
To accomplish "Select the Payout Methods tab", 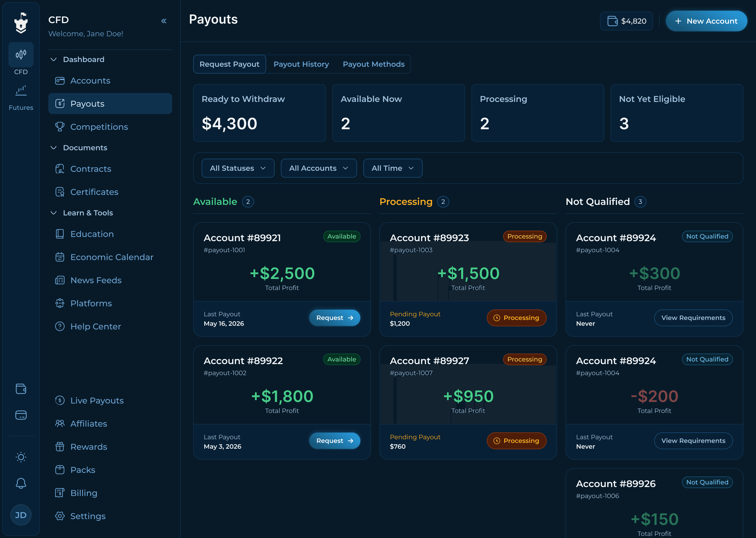I will pyautogui.click(x=374, y=64).
